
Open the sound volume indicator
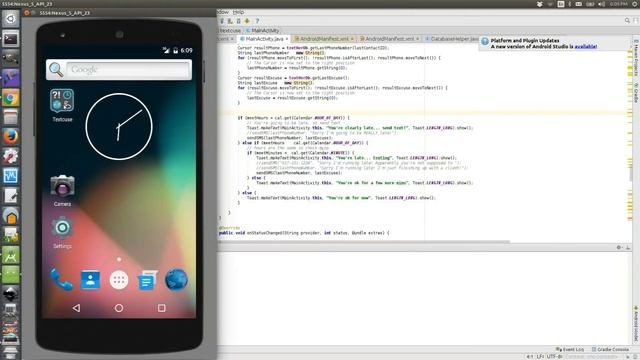click(601, 4)
